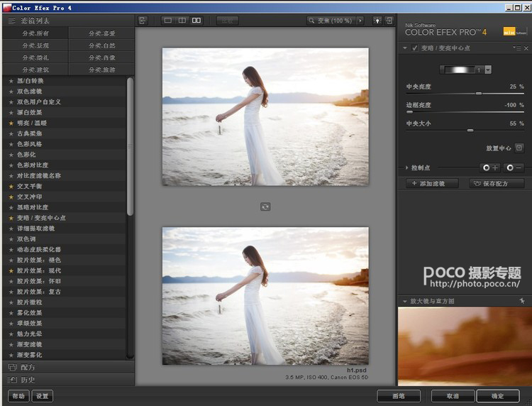Click the 帮助 button

(x=18, y=396)
